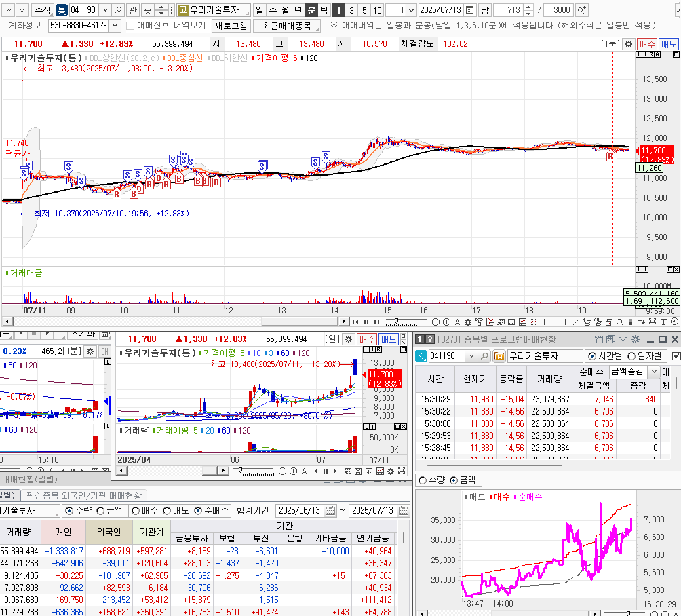Click the letter A icon in main chart toolbar
Viewport: 681px width, 616px height.
coord(457,322)
